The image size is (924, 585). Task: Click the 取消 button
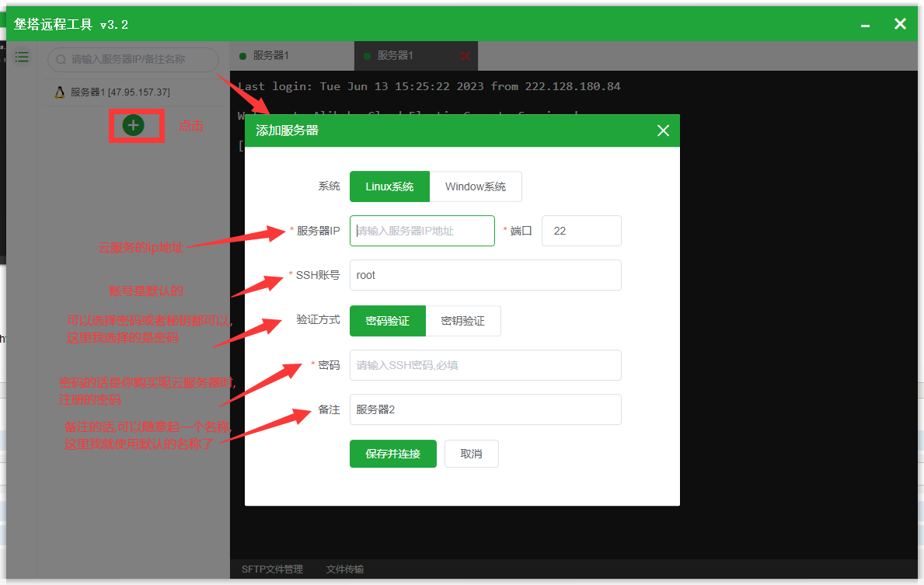click(x=472, y=454)
